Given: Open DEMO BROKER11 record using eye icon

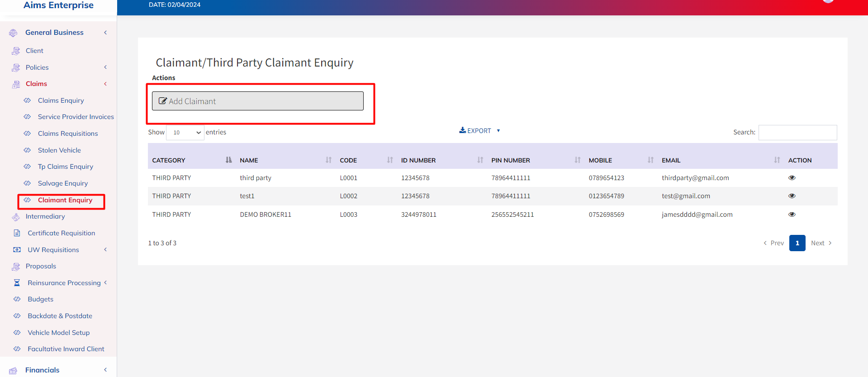Looking at the screenshot, I should pos(792,215).
